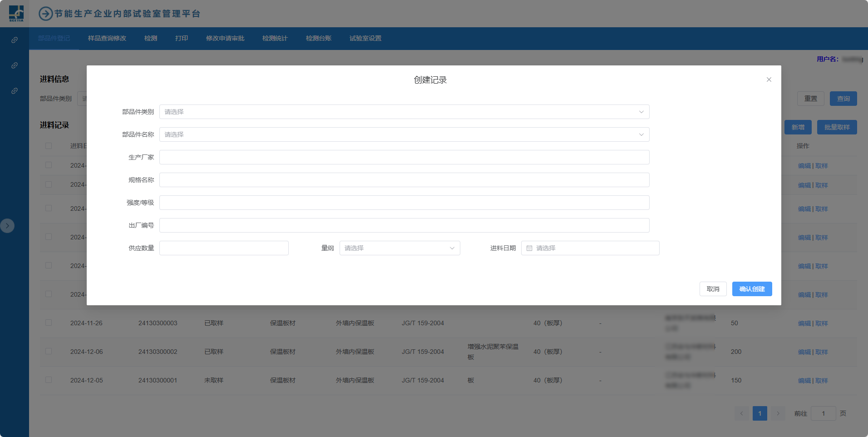Open the 部品件类别 dropdown in the dialog
Screen dimensions: 868x437
click(x=404, y=112)
